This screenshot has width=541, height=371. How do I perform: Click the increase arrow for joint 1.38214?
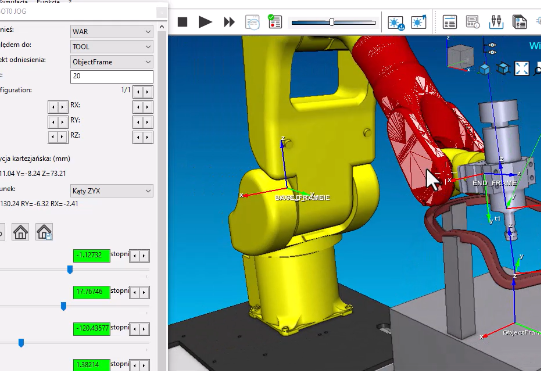click(144, 365)
